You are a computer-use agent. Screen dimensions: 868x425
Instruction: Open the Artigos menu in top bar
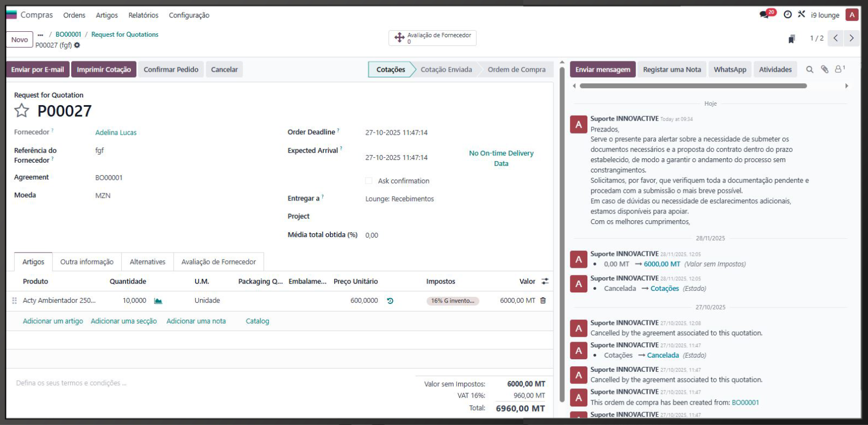pyautogui.click(x=107, y=15)
